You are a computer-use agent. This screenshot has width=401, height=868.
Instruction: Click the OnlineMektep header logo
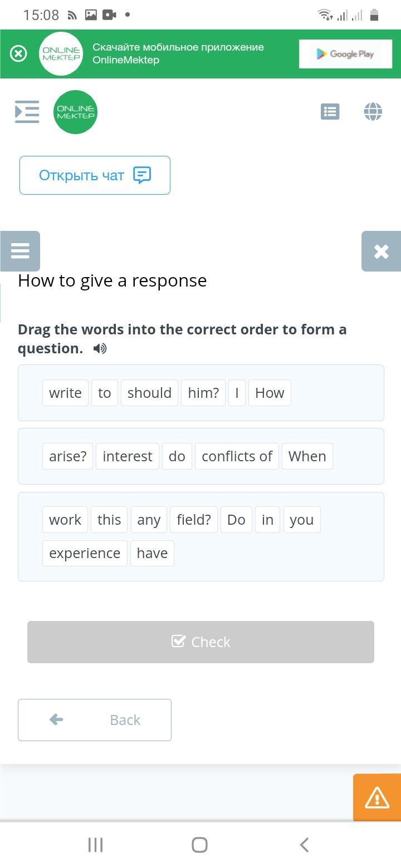[x=75, y=112]
